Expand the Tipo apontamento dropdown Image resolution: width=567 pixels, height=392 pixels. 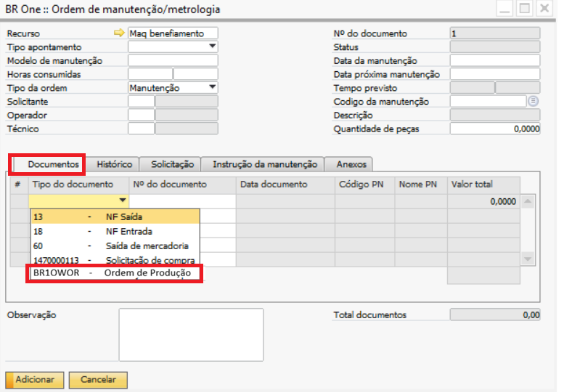[212, 46]
